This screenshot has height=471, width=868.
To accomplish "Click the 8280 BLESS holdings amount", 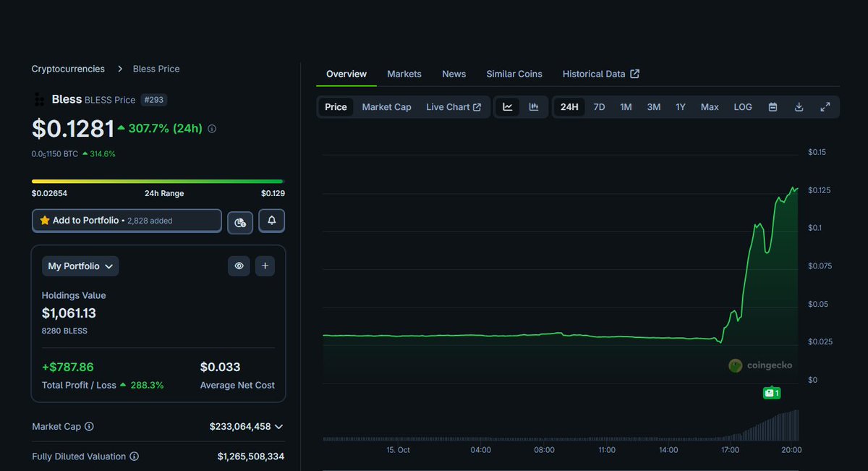I will 64,331.
